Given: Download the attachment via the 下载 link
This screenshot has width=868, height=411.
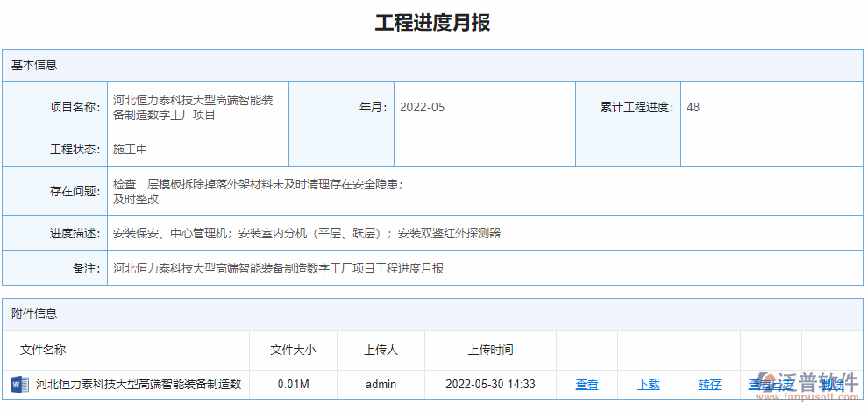Looking at the screenshot, I should [x=648, y=384].
